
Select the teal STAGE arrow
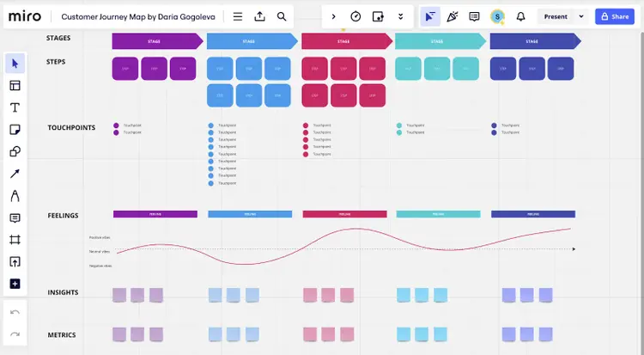tap(440, 41)
